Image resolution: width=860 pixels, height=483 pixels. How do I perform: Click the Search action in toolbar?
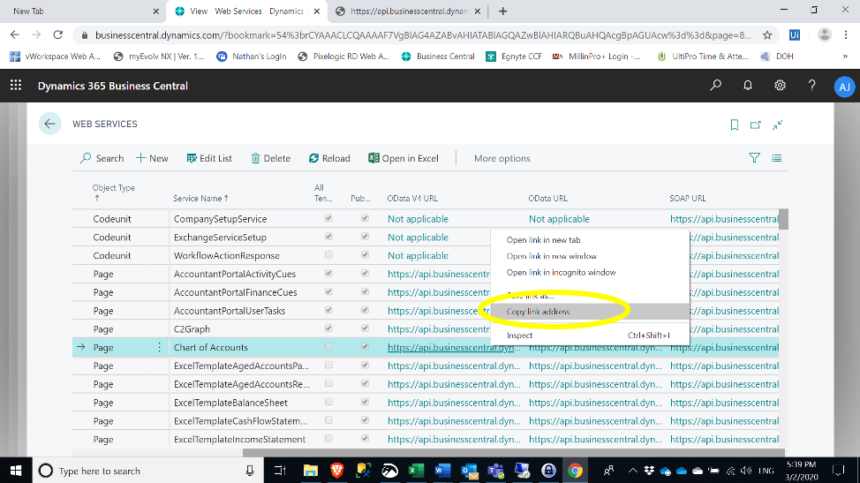(x=102, y=158)
